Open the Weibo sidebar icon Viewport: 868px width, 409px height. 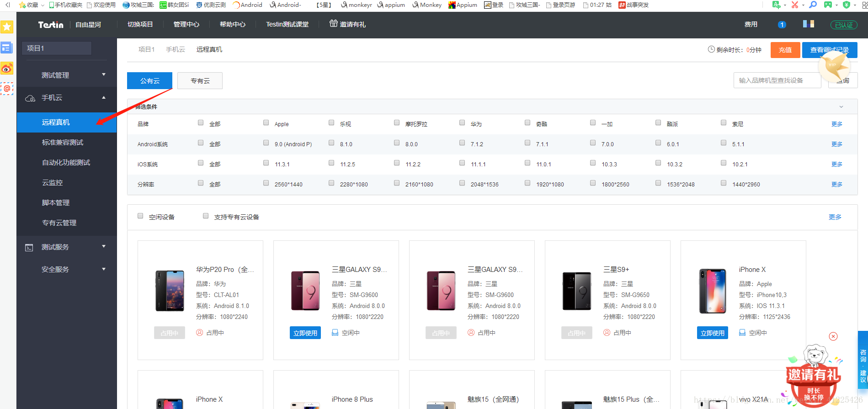(x=7, y=69)
